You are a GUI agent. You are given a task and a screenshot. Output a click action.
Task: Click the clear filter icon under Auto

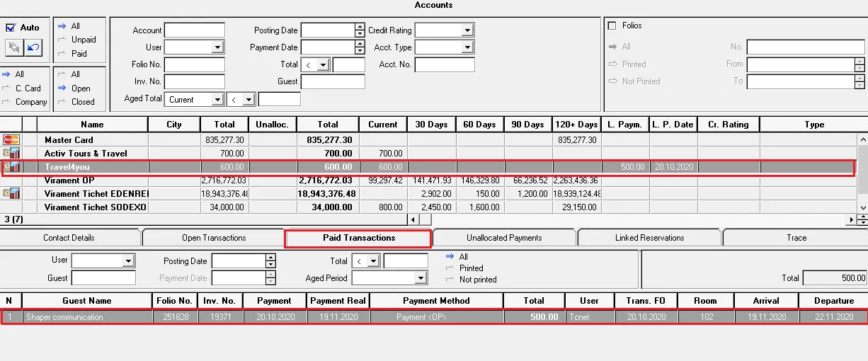(x=14, y=47)
